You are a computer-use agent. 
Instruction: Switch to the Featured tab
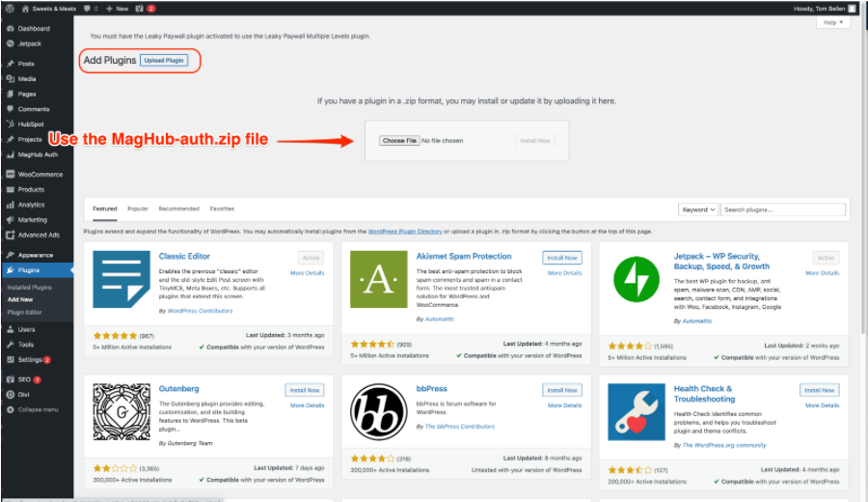point(104,209)
